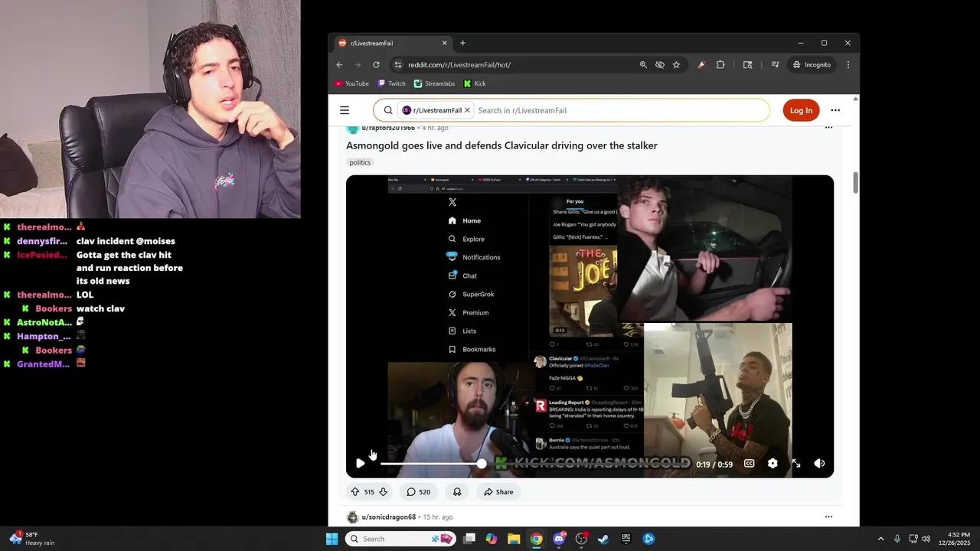The height and width of the screenshot is (551, 980).
Task: Open the 520 comments button
Action: [418, 492]
